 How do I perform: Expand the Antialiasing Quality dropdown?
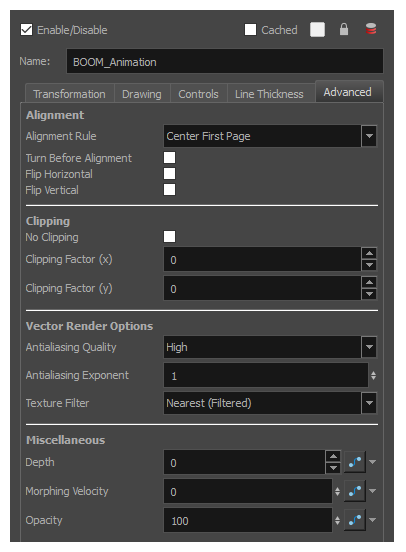tap(369, 347)
